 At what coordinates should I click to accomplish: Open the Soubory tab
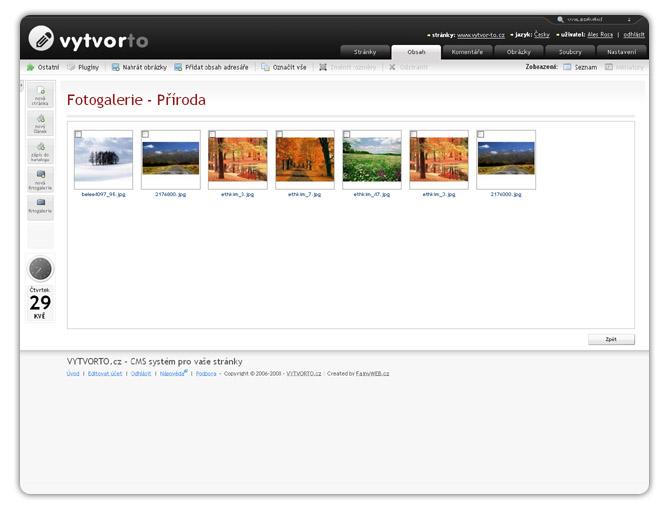pyautogui.click(x=570, y=52)
